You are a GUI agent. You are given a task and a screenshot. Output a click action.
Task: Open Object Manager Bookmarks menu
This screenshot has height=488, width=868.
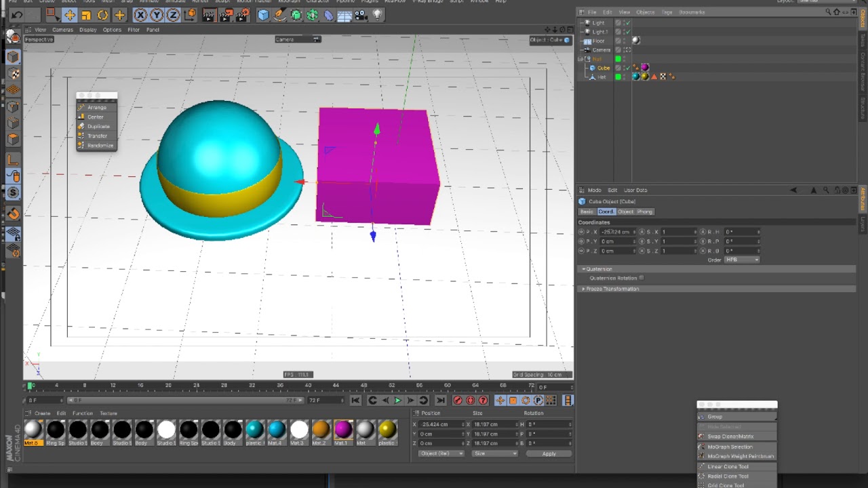click(692, 12)
